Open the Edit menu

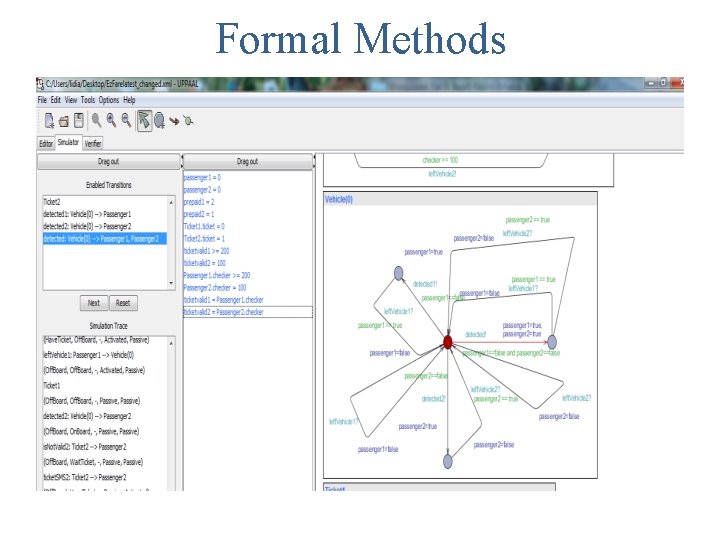56,100
